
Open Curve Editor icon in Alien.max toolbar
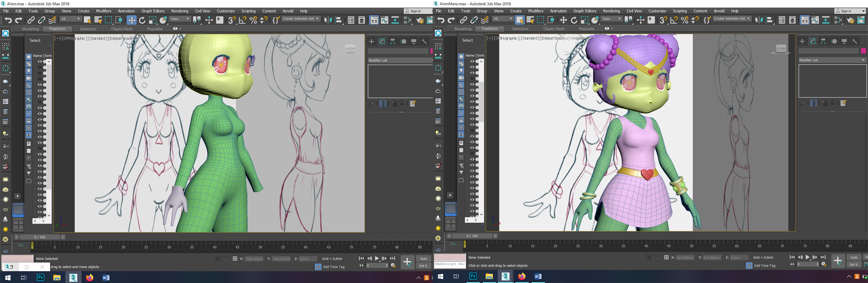click(x=384, y=20)
